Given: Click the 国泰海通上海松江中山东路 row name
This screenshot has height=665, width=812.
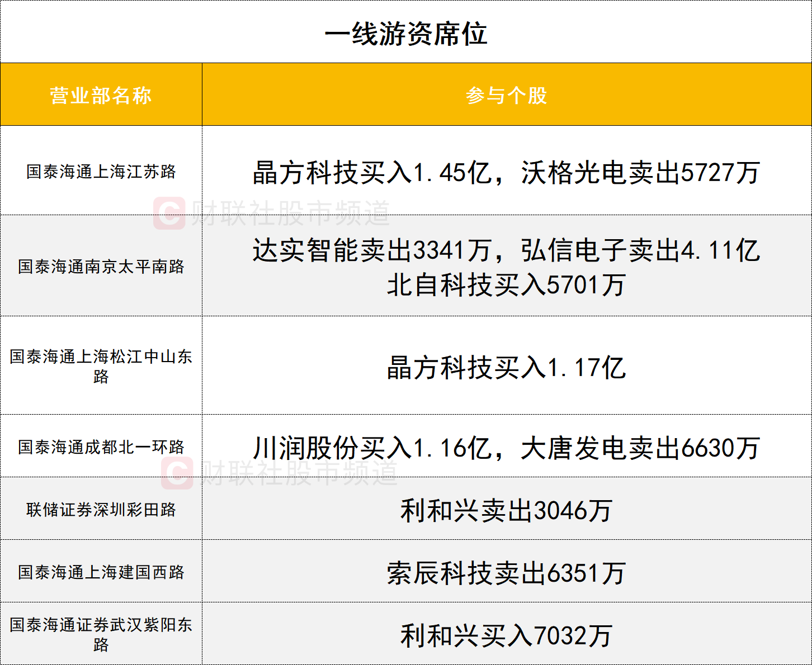Looking at the screenshot, I should click(x=101, y=366).
